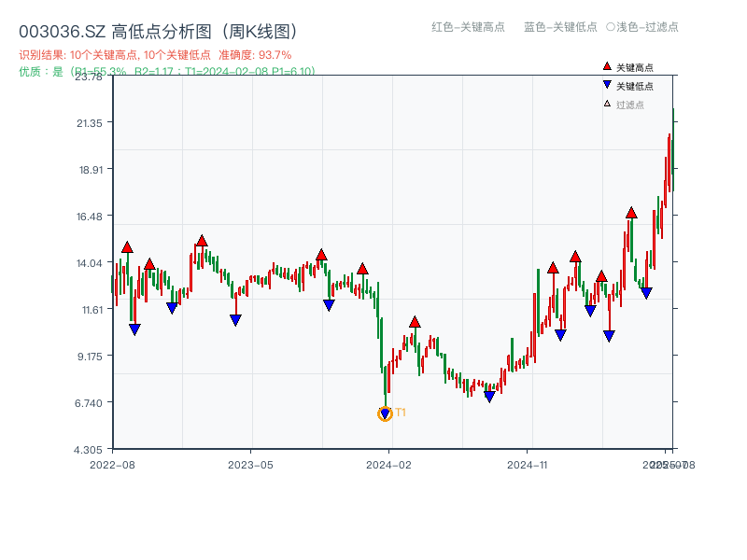Click the 浅色-过滤点 header text
The image size is (747, 560).
click(x=642, y=27)
